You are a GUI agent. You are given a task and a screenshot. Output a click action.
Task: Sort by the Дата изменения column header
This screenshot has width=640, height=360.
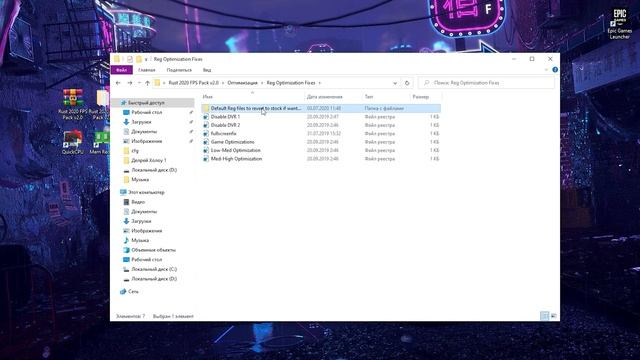(333, 97)
